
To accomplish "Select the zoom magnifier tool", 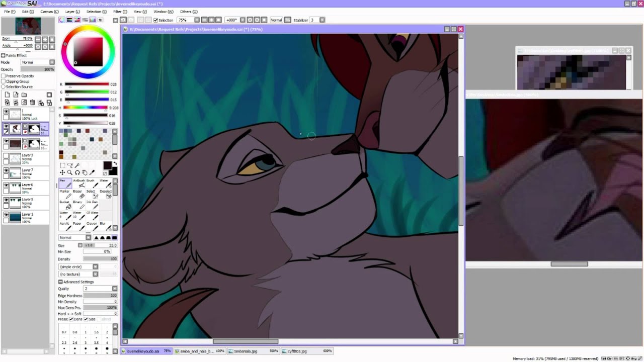I will click(70, 172).
